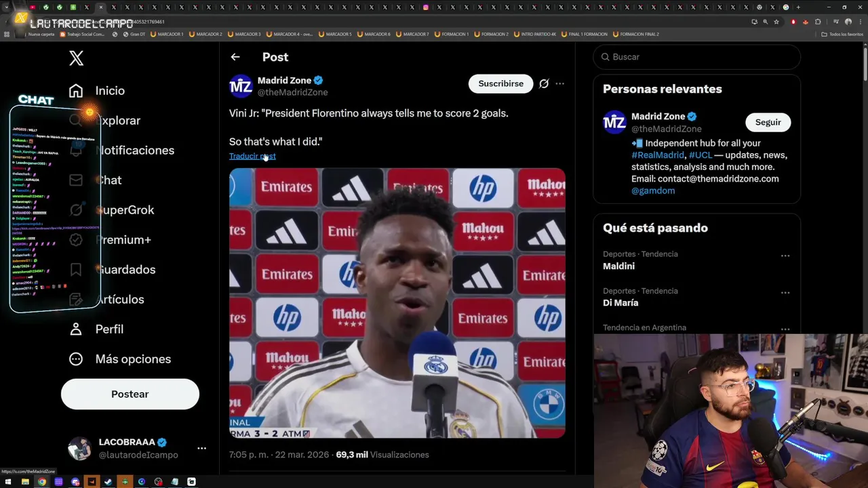This screenshot has width=868, height=488.
Task: Click the Perfil person icon
Action: point(76,329)
